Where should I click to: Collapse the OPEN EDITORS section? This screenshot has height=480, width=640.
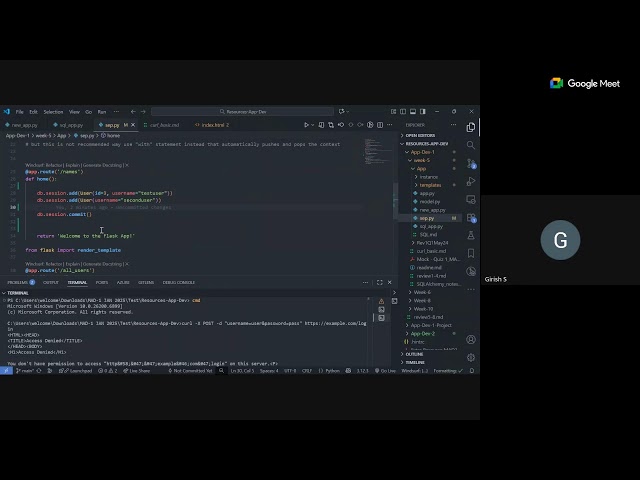[418, 135]
